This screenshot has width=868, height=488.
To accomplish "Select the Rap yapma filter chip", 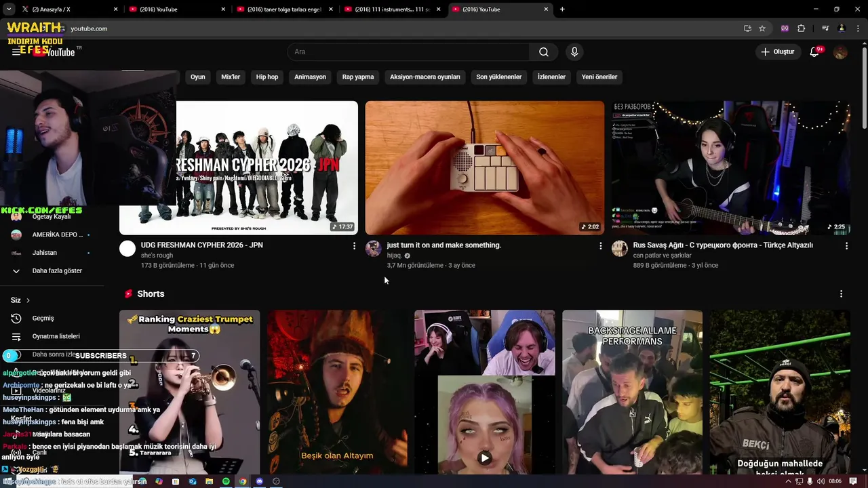I will click(358, 77).
